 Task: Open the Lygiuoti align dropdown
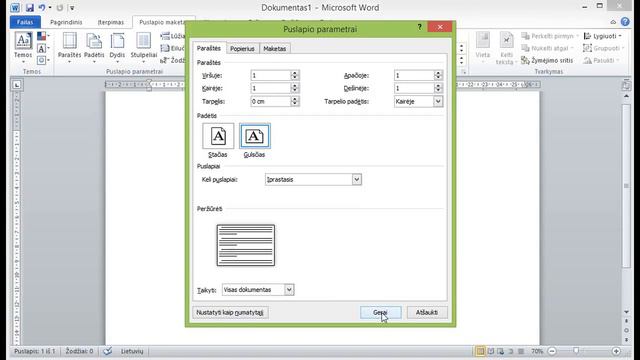click(x=602, y=36)
